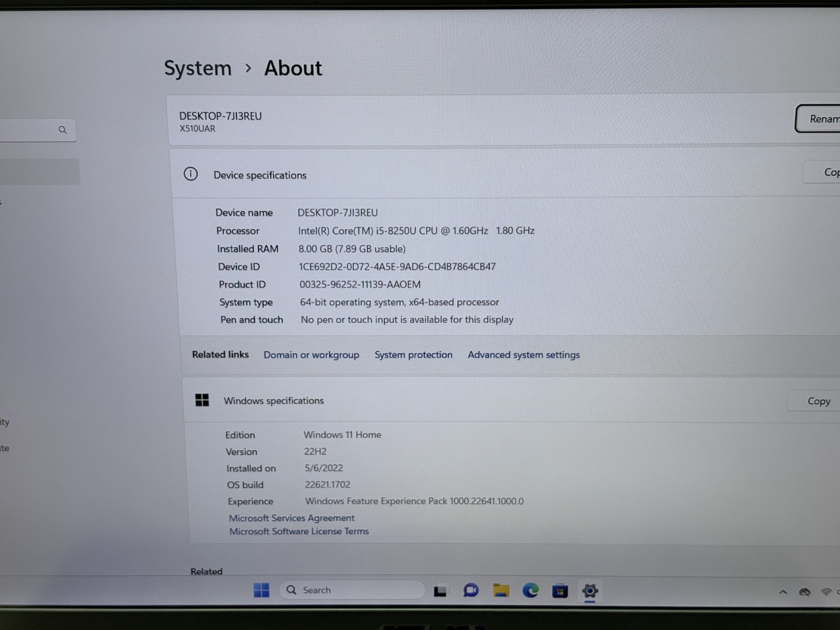The width and height of the screenshot is (840, 630).
Task: Click the Rename this PC button
Action: [818, 119]
